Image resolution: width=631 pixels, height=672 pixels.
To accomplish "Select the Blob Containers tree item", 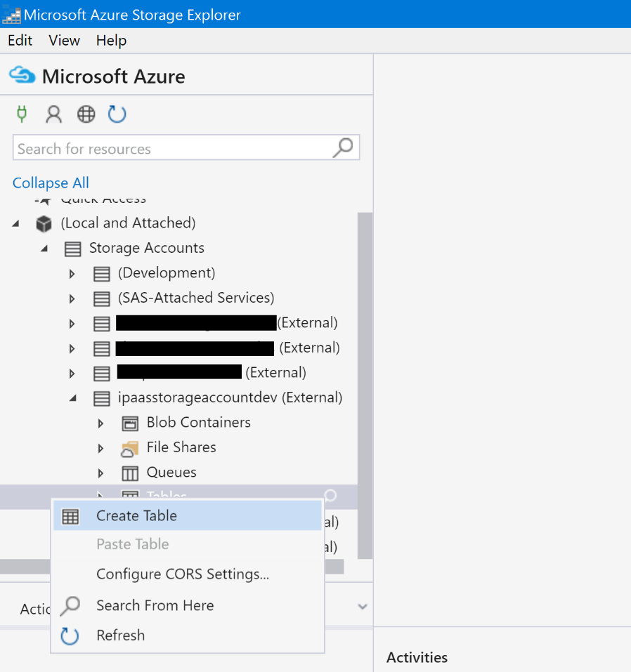I will 199,423.
